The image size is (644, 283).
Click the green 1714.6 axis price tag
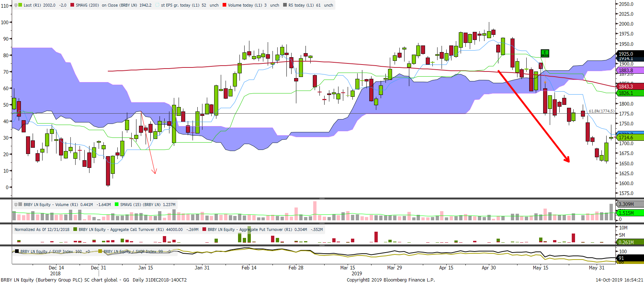pyautogui.click(x=630, y=137)
